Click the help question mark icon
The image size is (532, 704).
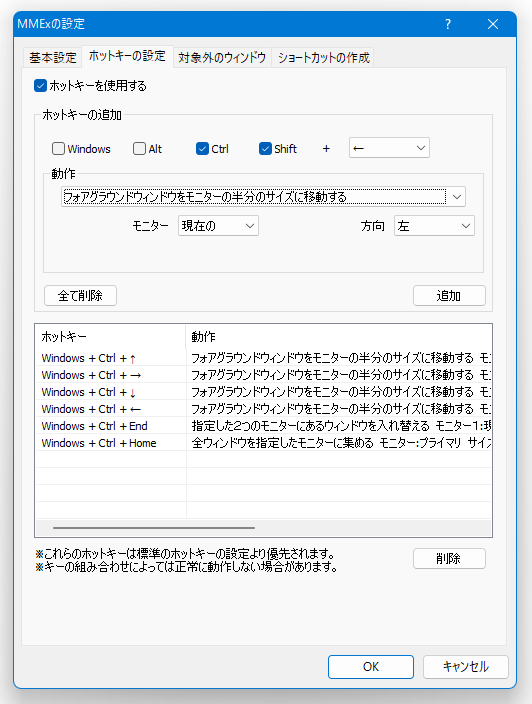pyautogui.click(x=448, y=24)
